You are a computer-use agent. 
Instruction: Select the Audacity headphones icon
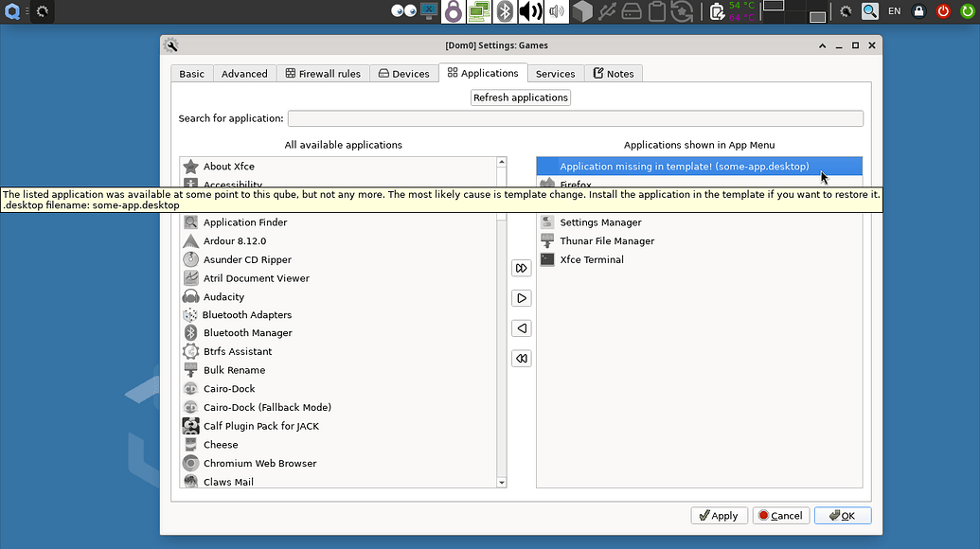[x=190, y=296]
